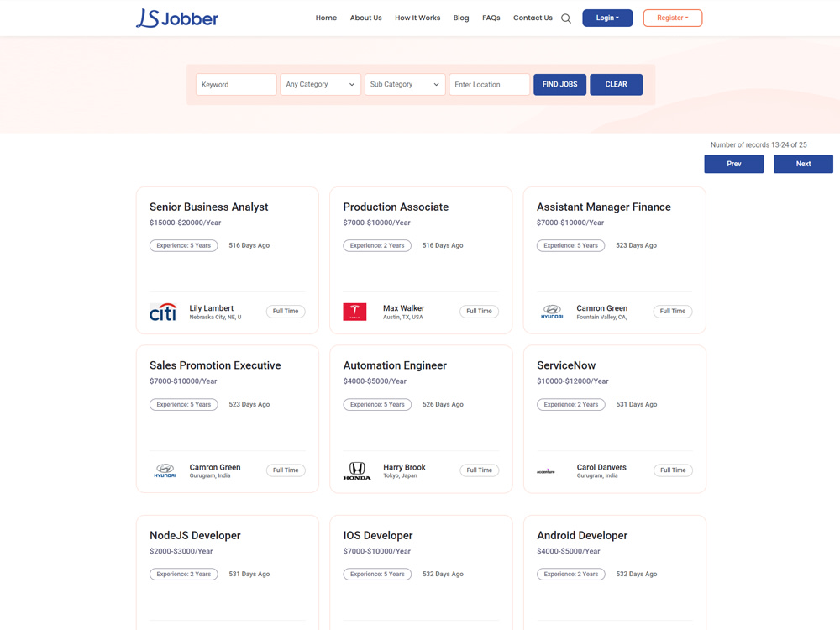The image size is (840, 630).
Task: Click the Find Jobs button
Action: [559, 85]
